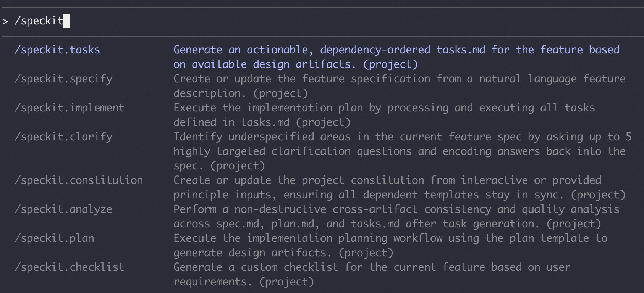Click 'requirements. (project)' text on last line

point(243,282)
